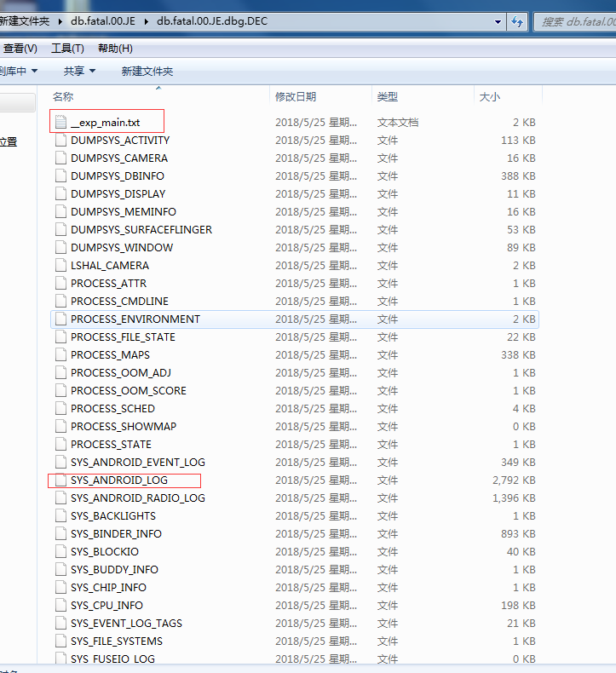
Task: Select the SYS_EVENT_LOG_TAGS file name
Action: point(127,624)
